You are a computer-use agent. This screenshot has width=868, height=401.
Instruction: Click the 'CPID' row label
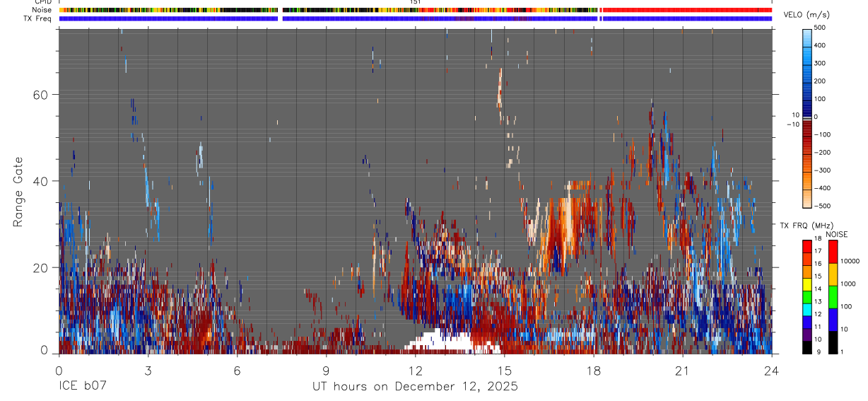tap(44, 2)
